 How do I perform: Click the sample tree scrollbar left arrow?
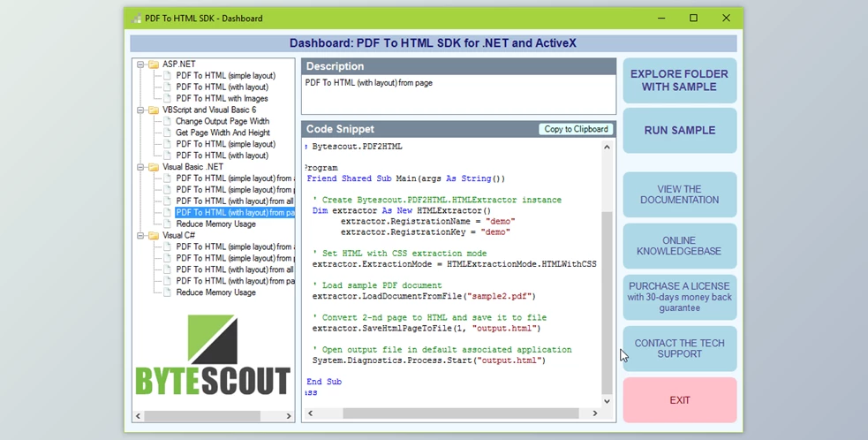[x=139, y=415]
